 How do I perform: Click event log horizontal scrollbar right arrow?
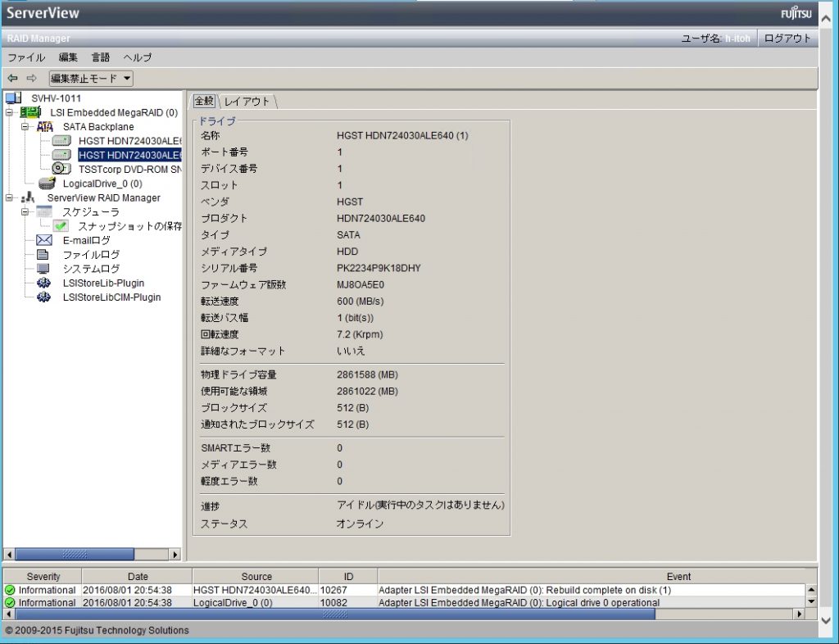tap(800, 614)
